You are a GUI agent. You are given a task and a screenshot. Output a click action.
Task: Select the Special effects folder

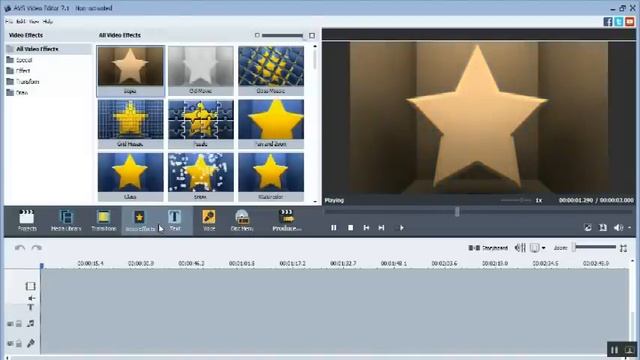point(24,60)
